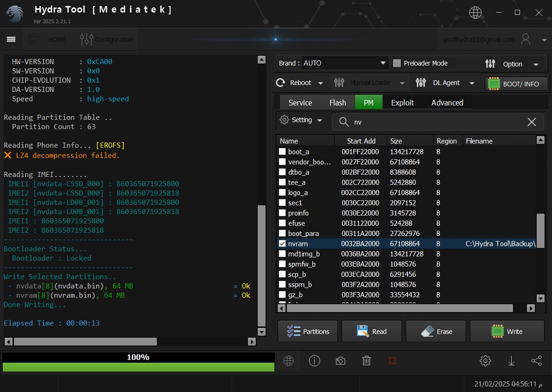Expand the Setting dropdown arrow

tap(320, 120)
